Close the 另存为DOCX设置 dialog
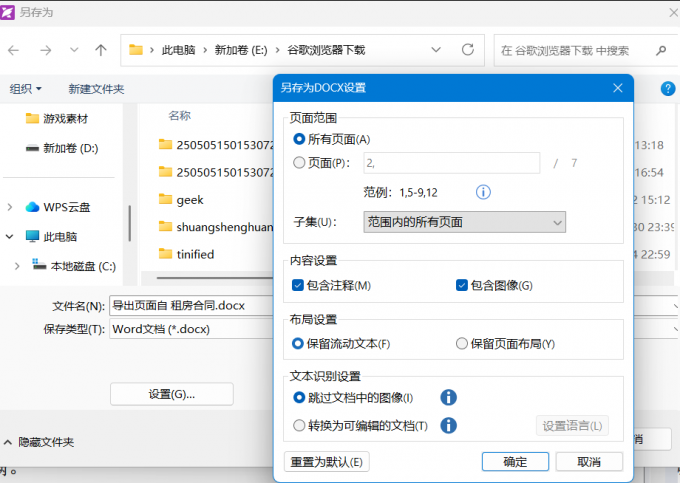The image size is (680, 483). 618,88
